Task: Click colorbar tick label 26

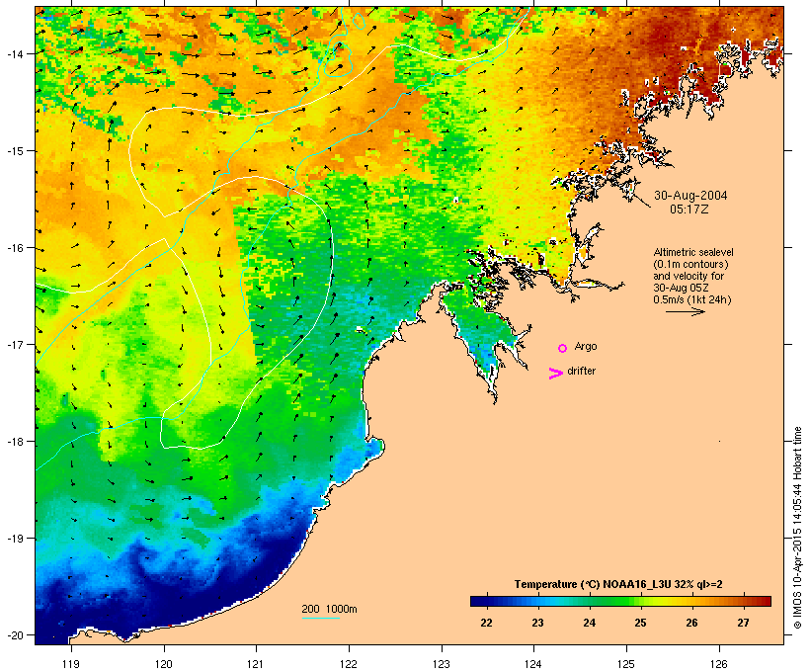Action: pyautogui.click(x=691, y=623)
